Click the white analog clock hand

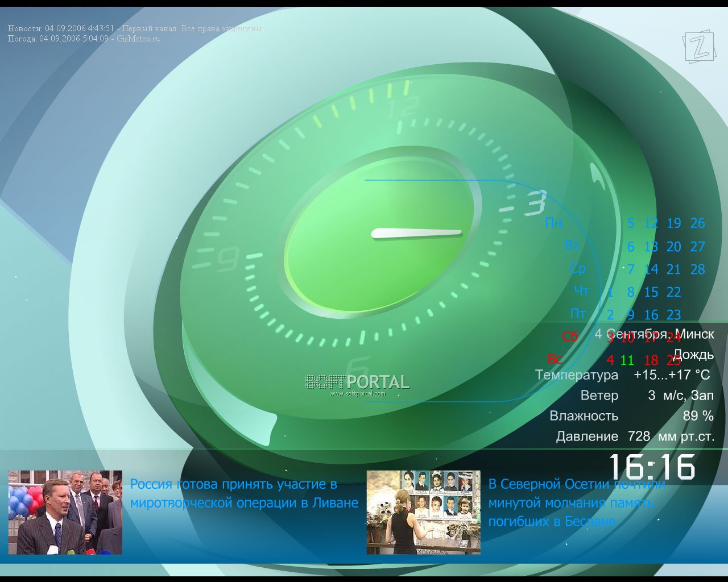416,233
